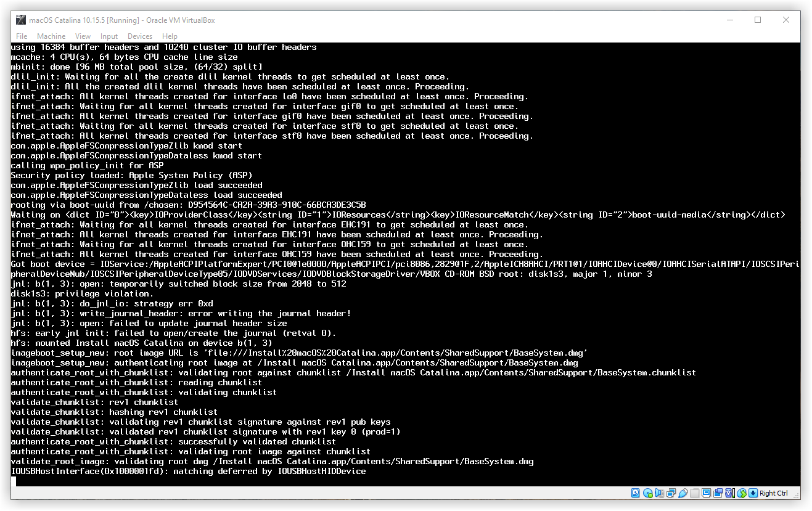This screenshot has width=812, height=511.
Task: Click the keyboard capture down-arrow icon
Action: [753, 493]
